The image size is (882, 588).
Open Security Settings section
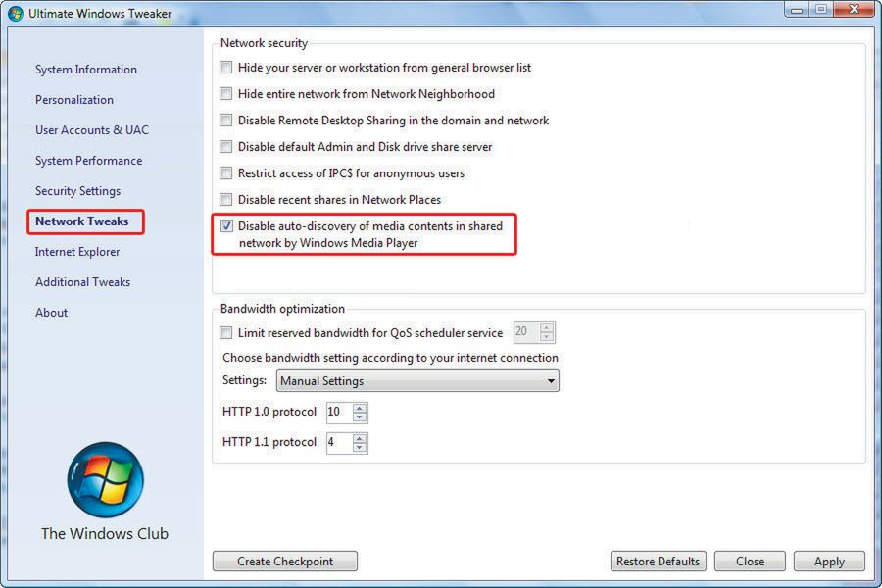click(77, 191)
